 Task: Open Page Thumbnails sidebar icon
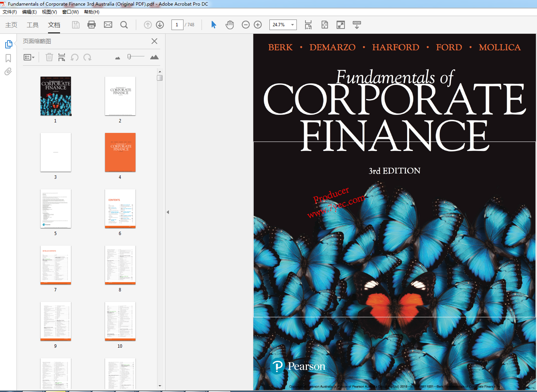(x=9, y=44)
